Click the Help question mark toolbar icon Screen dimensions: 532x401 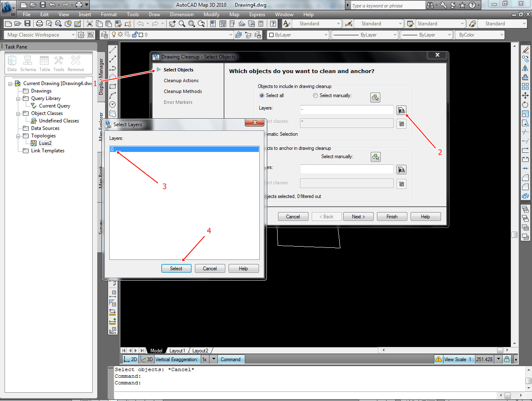pos(273,24)
